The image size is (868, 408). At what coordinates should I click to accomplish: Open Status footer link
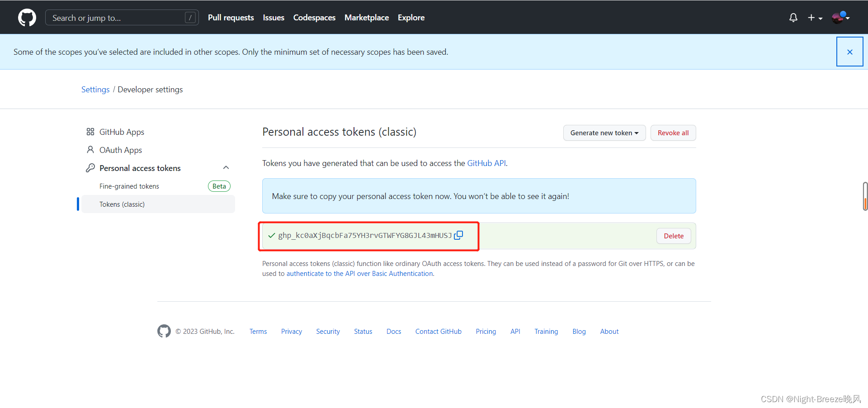(363, 332)
